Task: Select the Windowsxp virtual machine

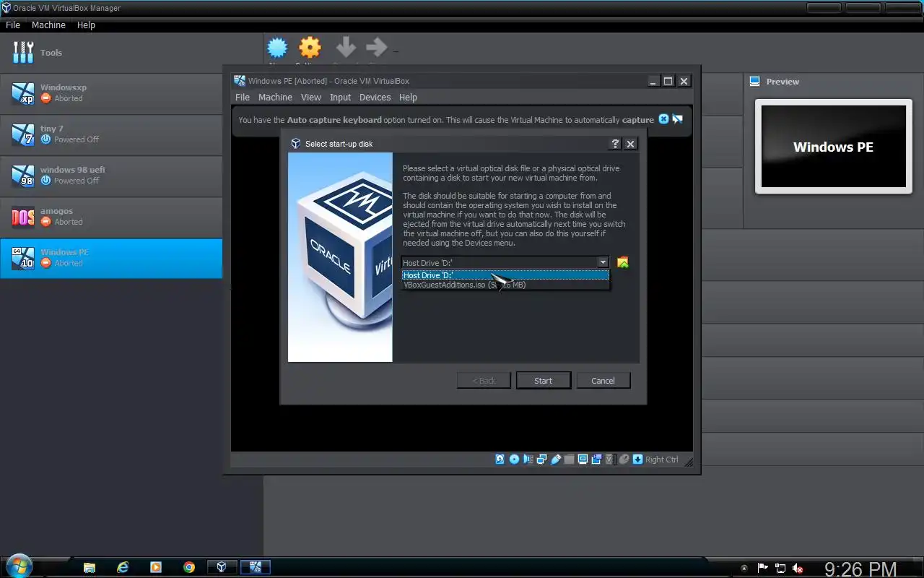Action: pos(111,92)
